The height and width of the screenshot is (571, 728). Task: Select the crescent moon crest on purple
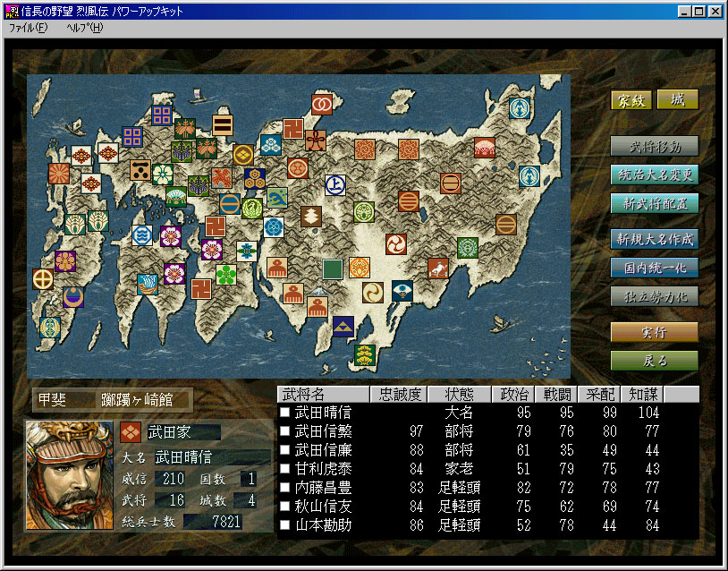[x=72, y=296]
